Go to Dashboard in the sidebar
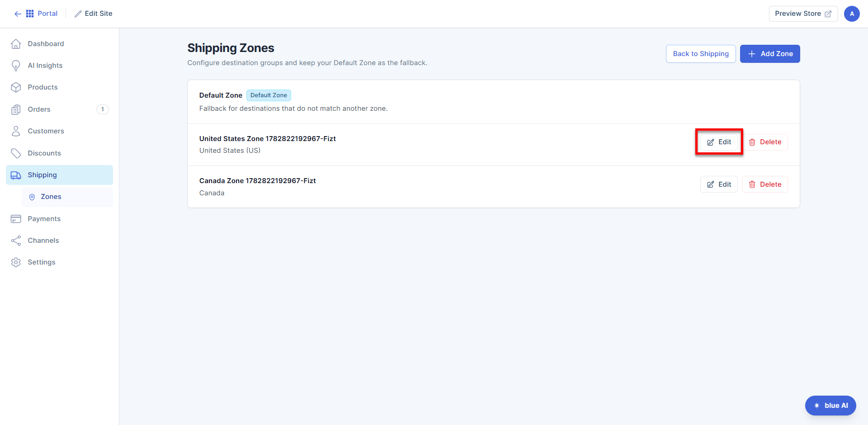This screenshot has height=425, width=868. click(59, 44)
